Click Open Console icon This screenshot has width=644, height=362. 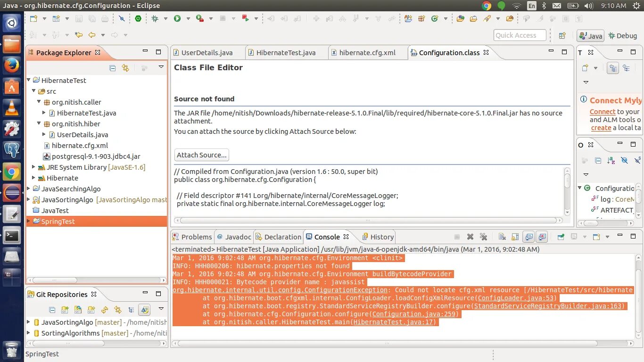tap(596, 237)
